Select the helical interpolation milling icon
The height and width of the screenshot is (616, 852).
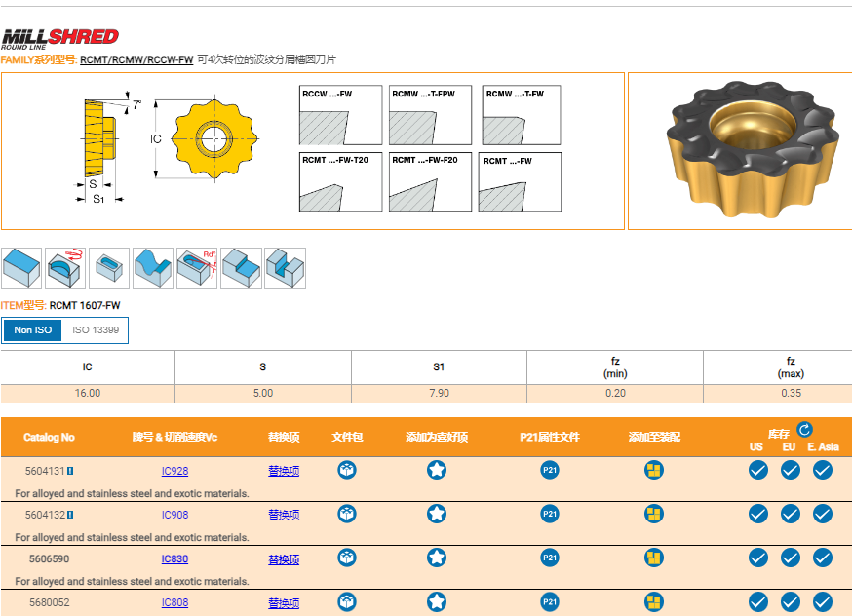point(65,267)
